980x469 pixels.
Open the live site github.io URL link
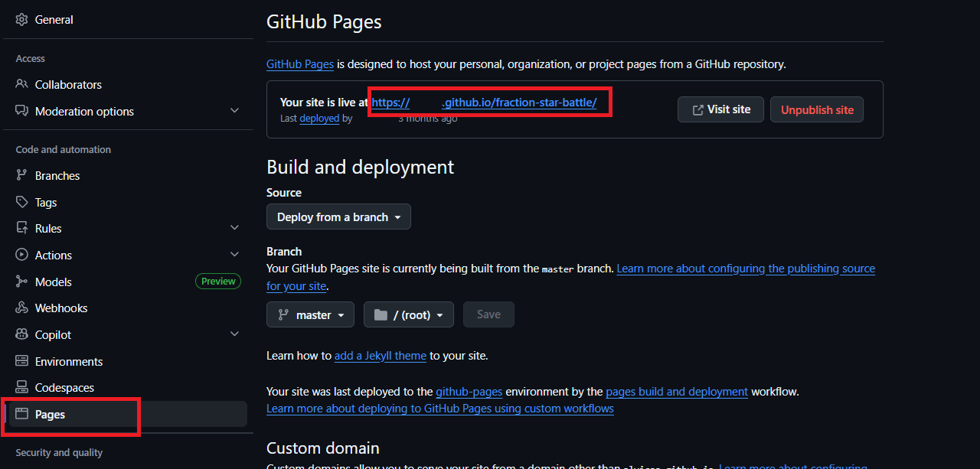pyautogui.click(x=484, y=102)
